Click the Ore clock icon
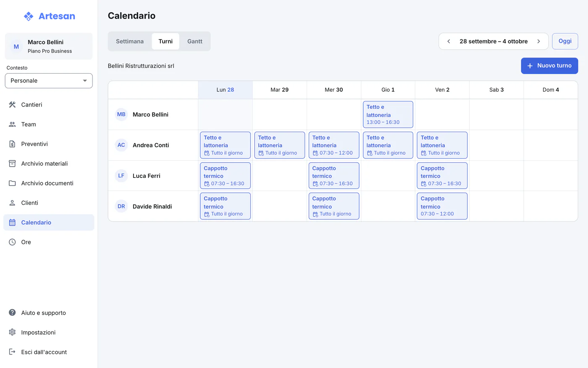This screenshot has width=588, height=368. click(x=12, y=242)
